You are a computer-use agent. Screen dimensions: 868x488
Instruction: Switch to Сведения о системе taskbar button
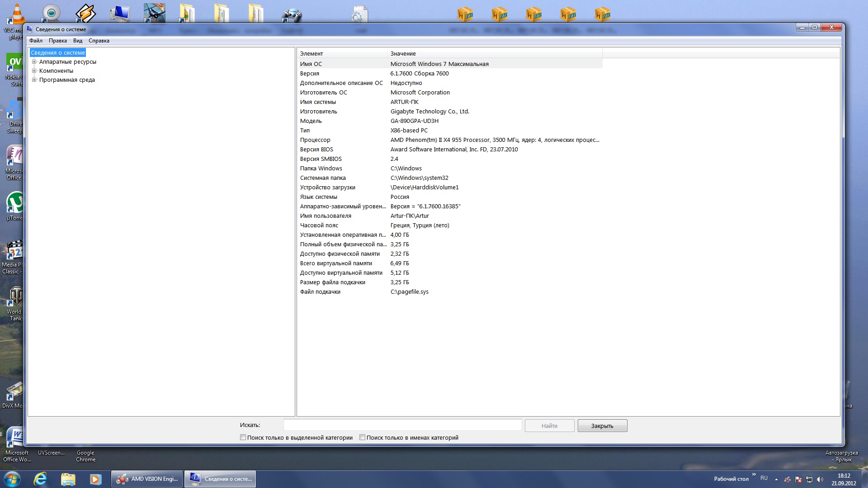click(x=220, y=479)
